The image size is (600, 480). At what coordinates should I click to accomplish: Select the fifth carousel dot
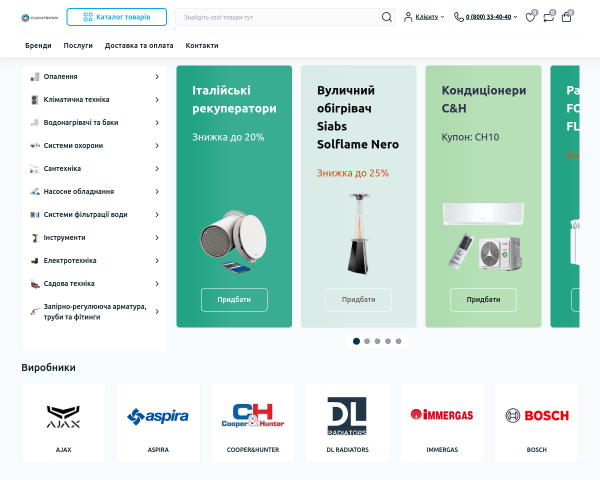[398, 341]
